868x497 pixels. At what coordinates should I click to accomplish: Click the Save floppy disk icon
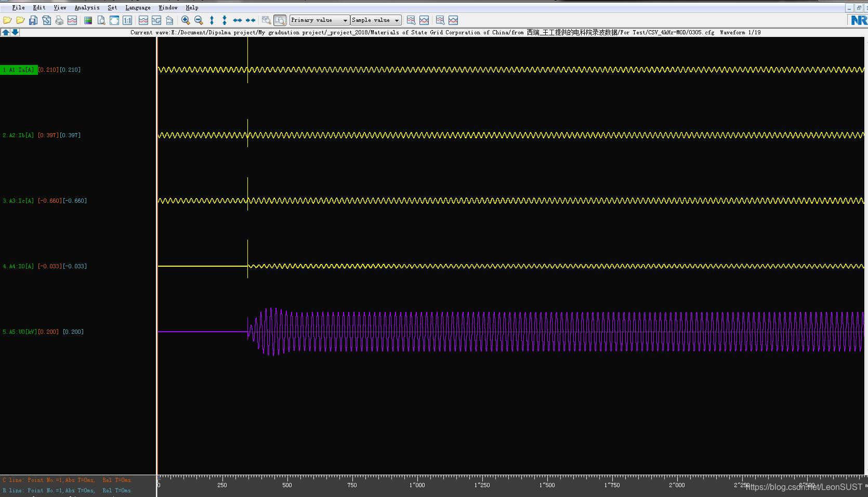point(33,20)
